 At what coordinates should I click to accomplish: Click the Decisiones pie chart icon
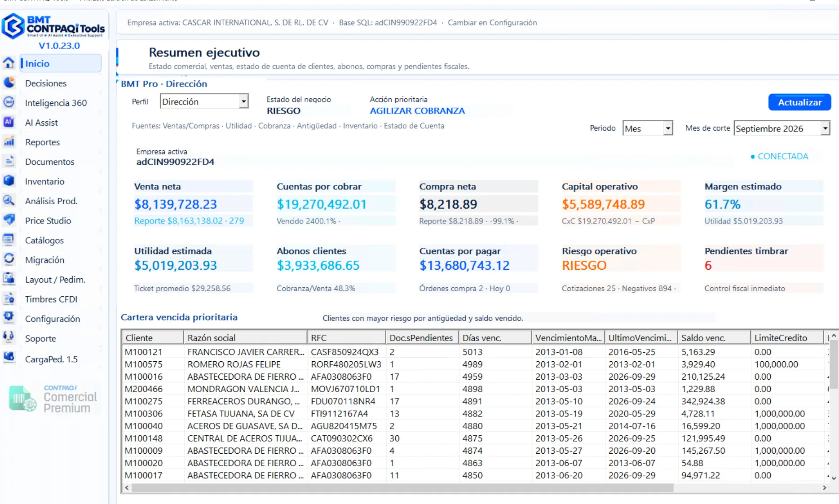point(9,83)
